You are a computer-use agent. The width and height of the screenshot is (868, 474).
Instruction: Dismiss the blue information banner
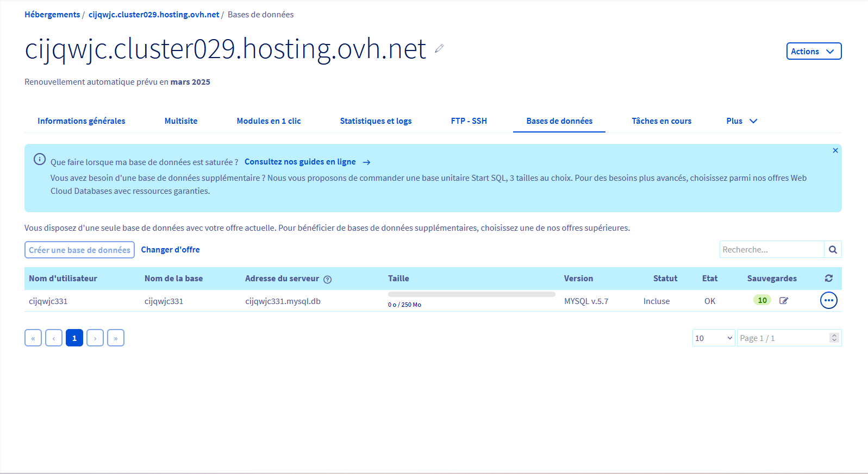coord(835,150)
